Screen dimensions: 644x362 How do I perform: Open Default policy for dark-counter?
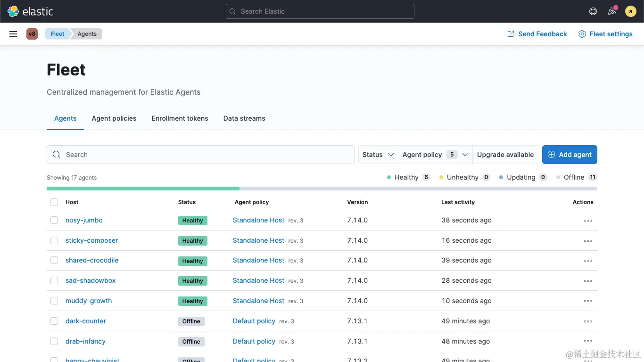click(254, 321)
